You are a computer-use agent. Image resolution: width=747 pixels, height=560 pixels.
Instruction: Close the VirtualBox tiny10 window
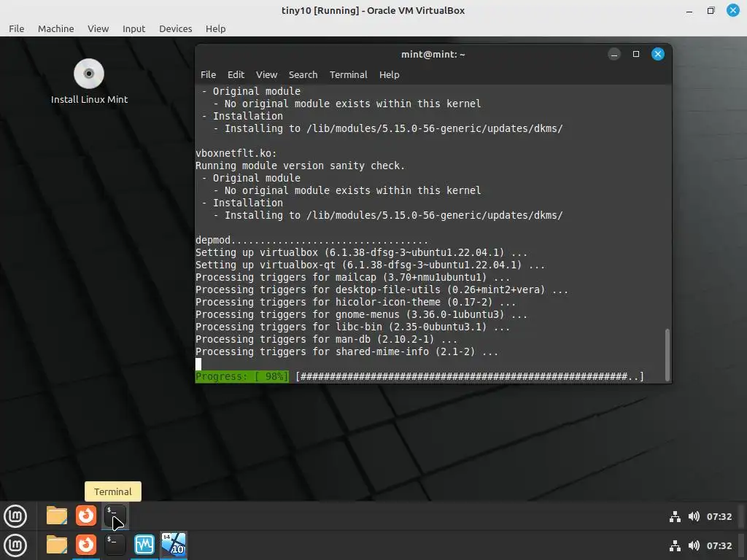pos(732,10)
